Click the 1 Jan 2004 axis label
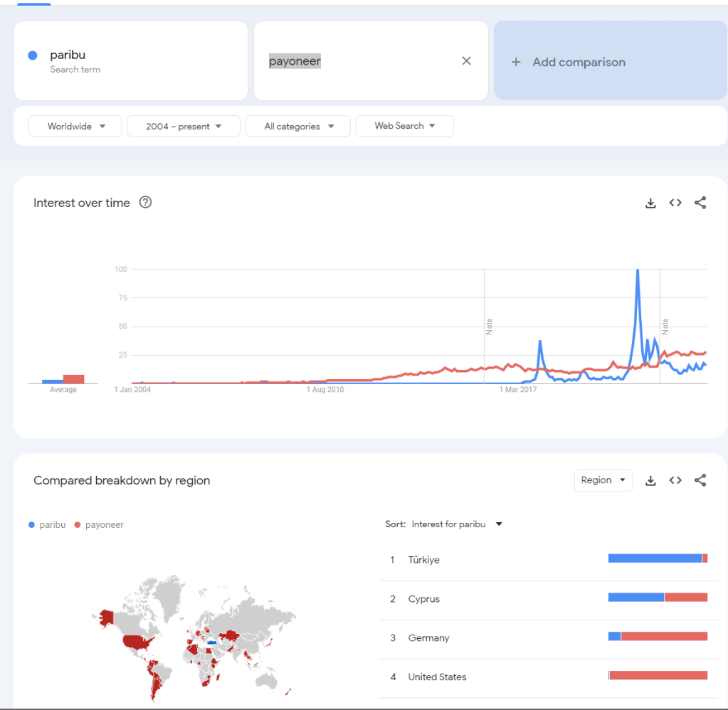Image resolution: width=728 pixels, height=710 pixels. point(132,389)
